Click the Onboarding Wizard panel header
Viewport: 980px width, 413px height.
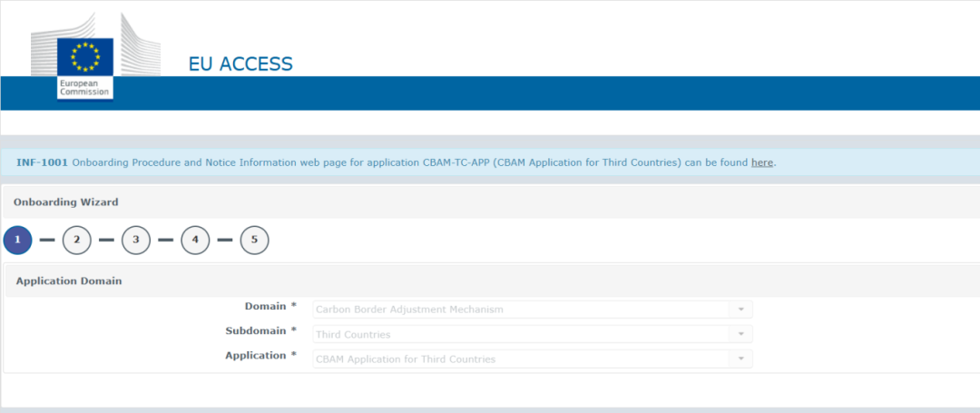point(65,202)
